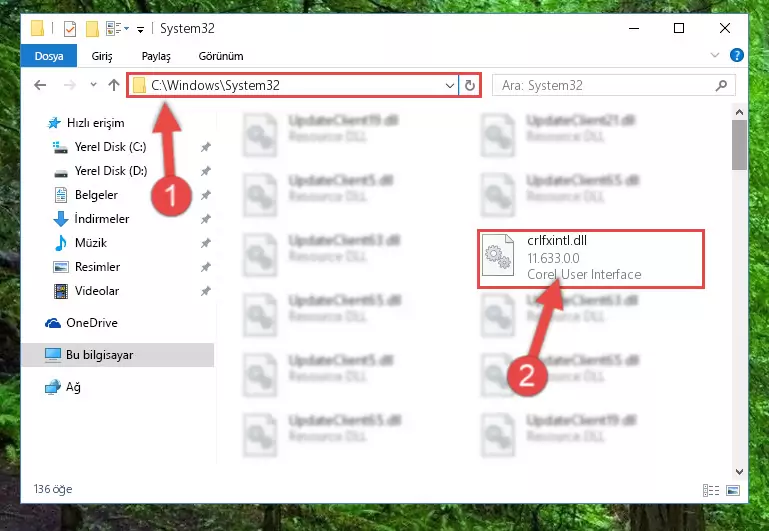Click the New folder quick access icon
The width and height of the screenshot is (769, 531).
pos(92,29)
